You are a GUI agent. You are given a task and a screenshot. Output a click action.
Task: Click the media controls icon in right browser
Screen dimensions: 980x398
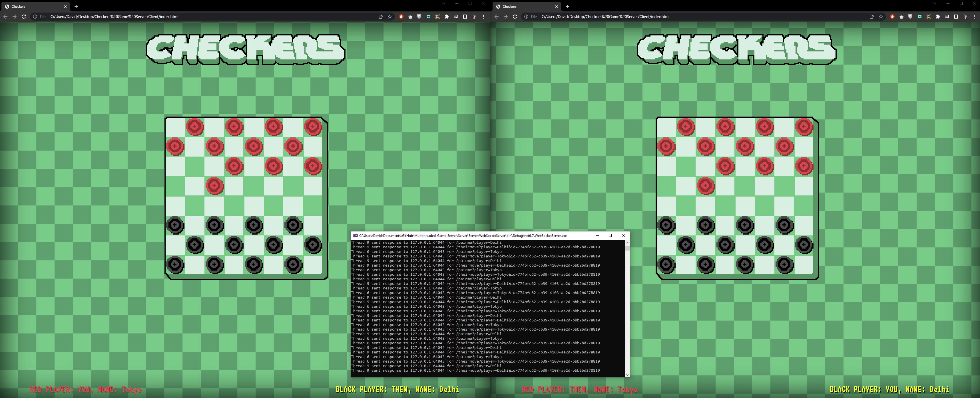[947, 17]
